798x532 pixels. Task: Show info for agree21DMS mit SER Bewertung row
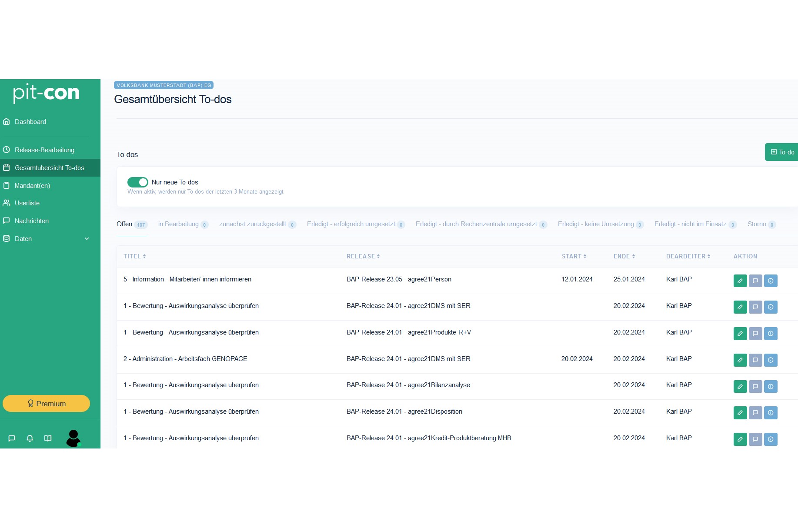coord(771,307)
